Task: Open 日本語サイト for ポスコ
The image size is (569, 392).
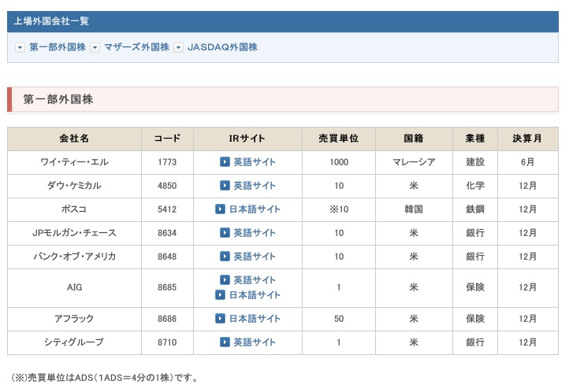Action: pyautogui.click(x=255, y=209)
